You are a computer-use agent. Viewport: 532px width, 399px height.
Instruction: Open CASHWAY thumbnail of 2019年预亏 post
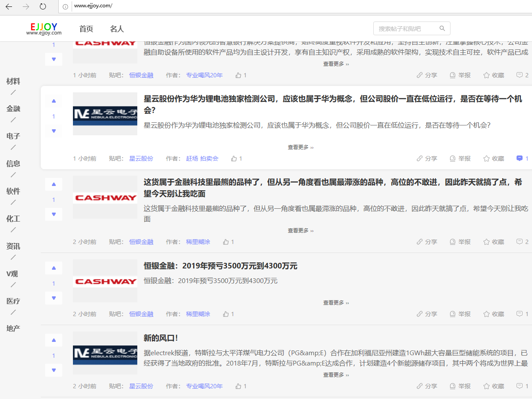[105, 281]
